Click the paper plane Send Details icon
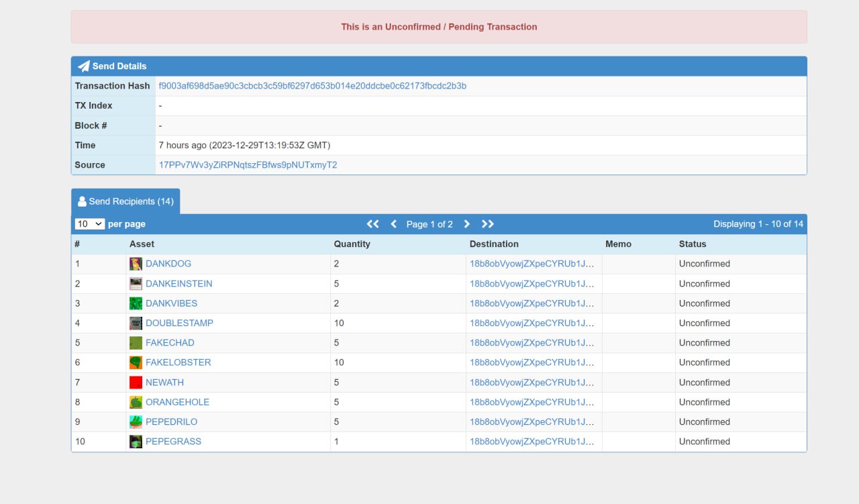Viewport: 859px width, 504px height. tap(84, 66)
